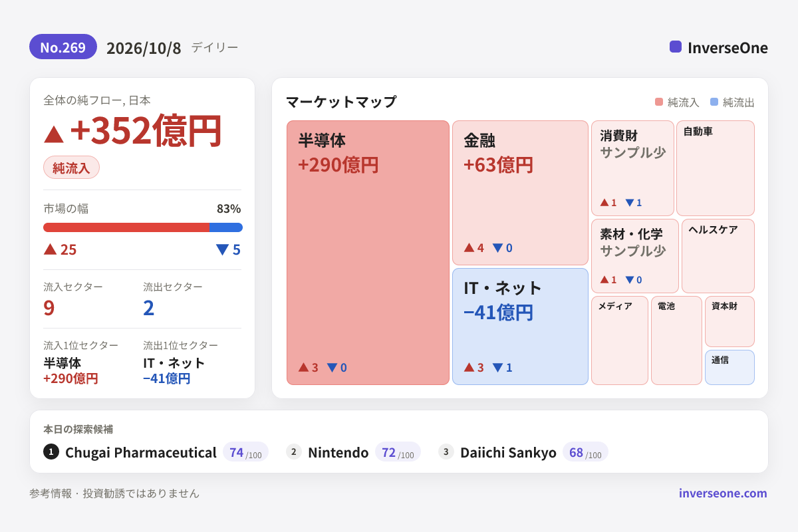Click the number 3 rank badge
This screenshot has height=532, width=798.
point(446,452)
